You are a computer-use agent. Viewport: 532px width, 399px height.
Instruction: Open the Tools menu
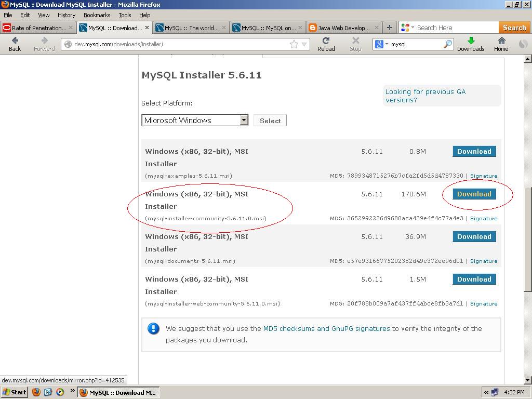[125, 15]
